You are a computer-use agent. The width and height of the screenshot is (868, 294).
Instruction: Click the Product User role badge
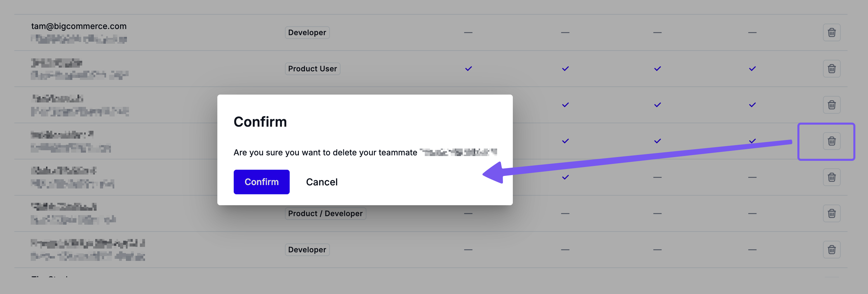(312, 69)
